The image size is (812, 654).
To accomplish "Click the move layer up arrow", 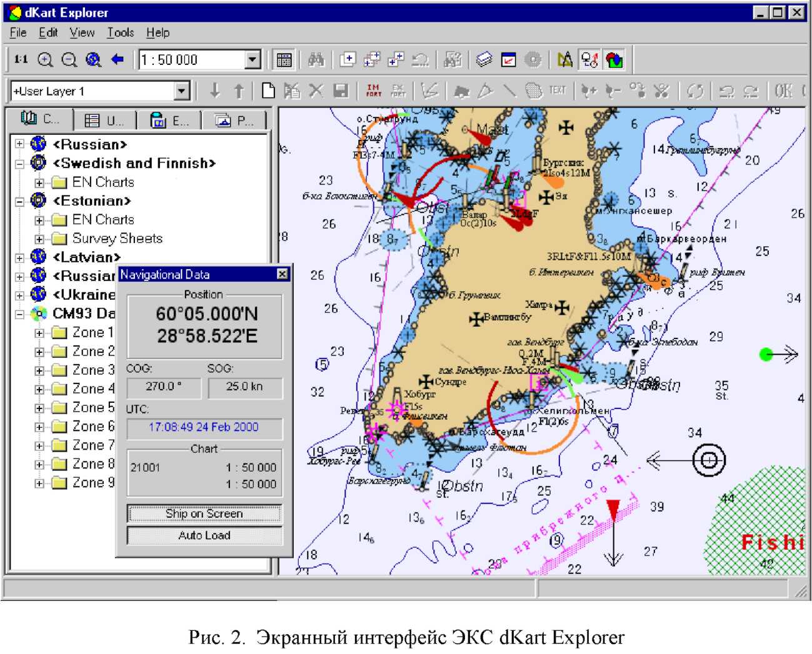I will [239, 91].
